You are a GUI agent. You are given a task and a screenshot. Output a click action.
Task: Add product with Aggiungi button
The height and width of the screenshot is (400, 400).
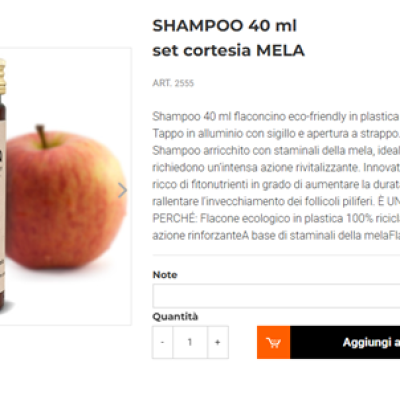[x=345, y=342]
